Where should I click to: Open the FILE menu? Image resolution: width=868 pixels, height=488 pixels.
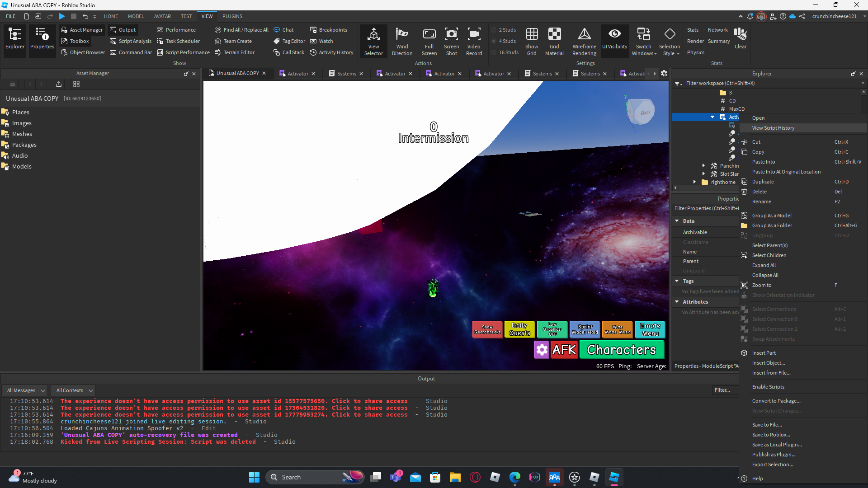click(11, 16)
